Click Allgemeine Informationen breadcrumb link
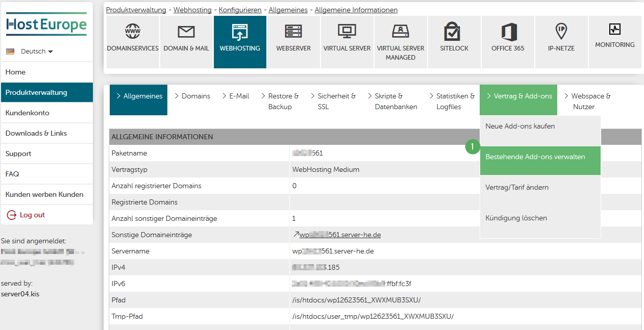644x330 pixels. coord(356,10)
